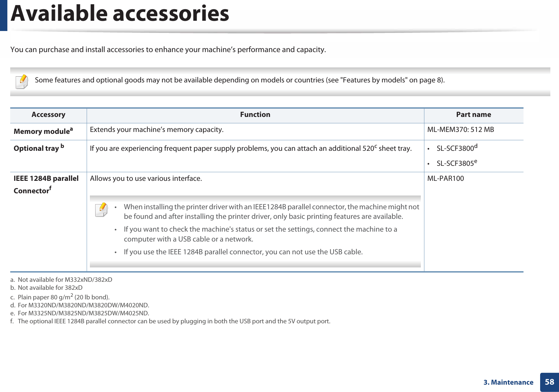Click the page number 58 box
559x392 pixels.
pos(549,382)
